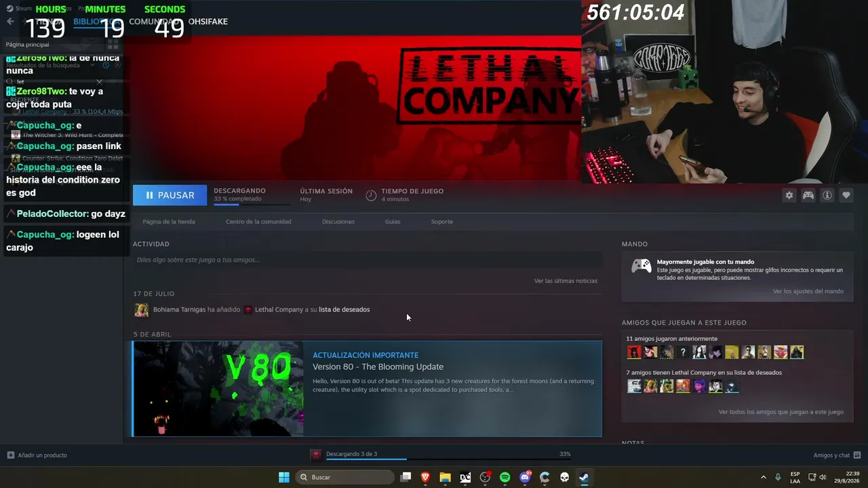868x488 pixels.
Task: Open the Soporte tab
Action: 442,222
